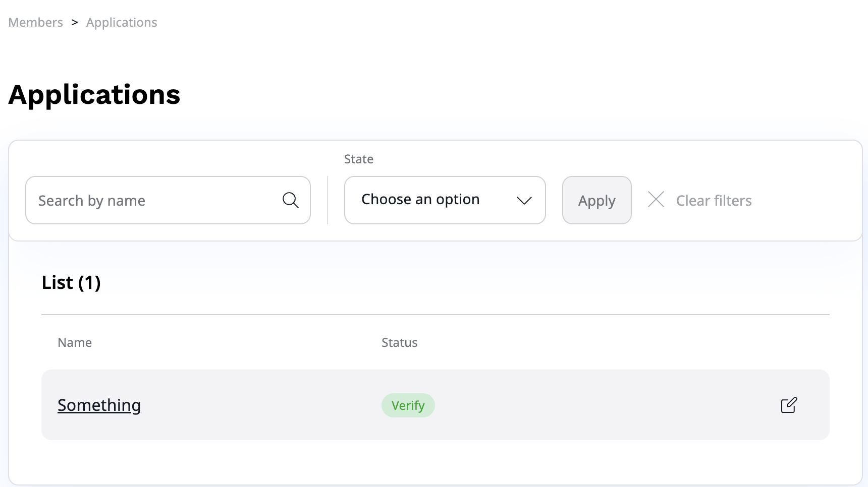Click the edit icon for Something
This screenshot has width=868, height=487.
click(x=788, y=405)
